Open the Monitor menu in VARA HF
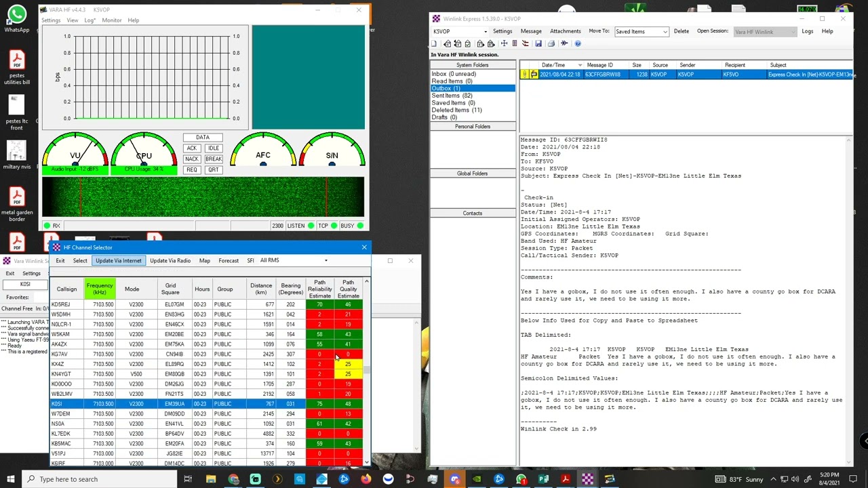Viewport: 868px width, 488px height. click(x=112, y=20)
